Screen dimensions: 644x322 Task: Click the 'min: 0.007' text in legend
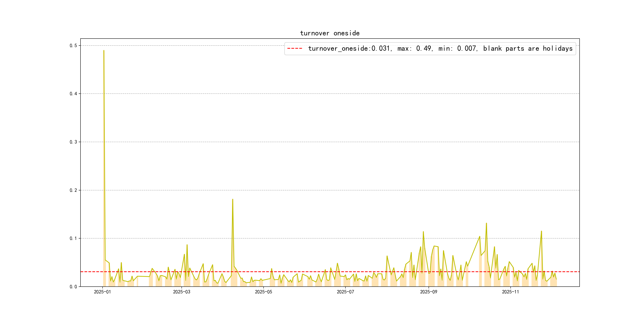point(458,48)
